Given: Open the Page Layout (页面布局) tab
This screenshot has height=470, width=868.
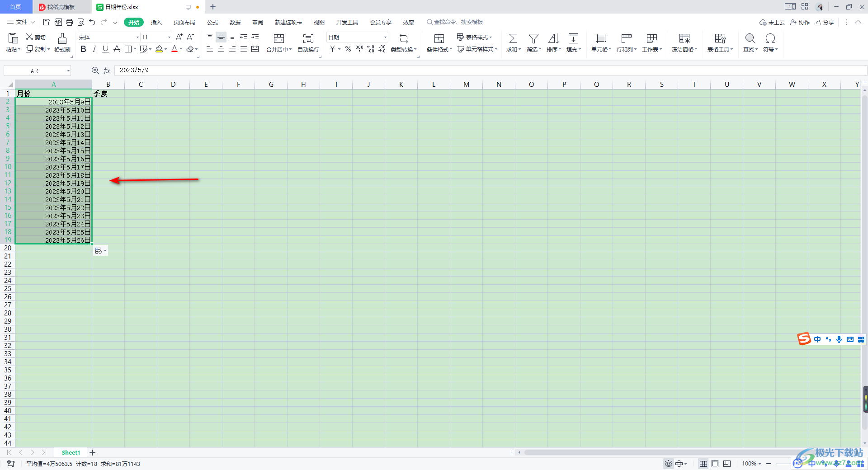Looking at the screenshot, I should [184, 22].
